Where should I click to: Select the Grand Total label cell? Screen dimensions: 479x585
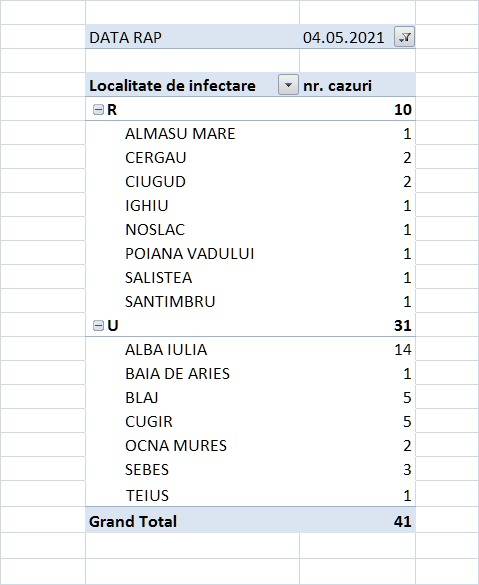coord(192,521)
